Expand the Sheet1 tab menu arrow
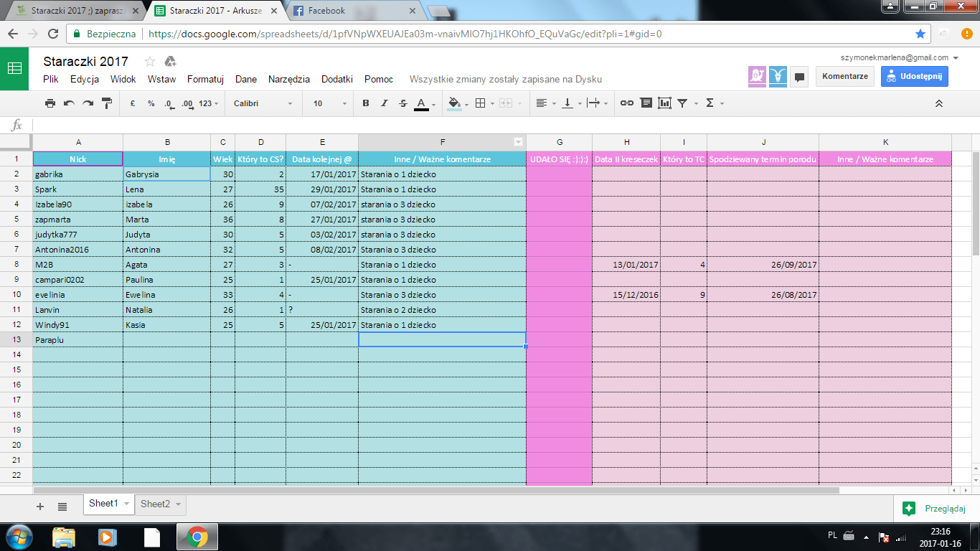Image resolution: width=980 pixels, height=551 pixels. click(127, 504)
